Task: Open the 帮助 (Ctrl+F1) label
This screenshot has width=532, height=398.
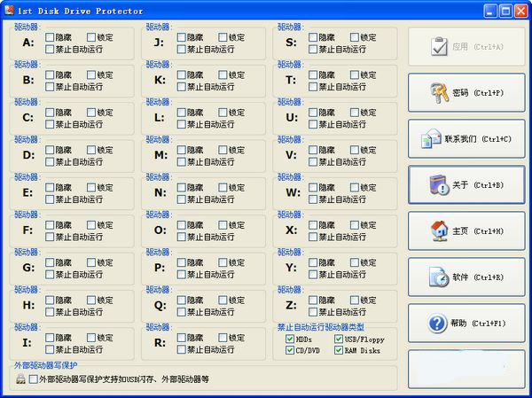Action: point(478,324)
